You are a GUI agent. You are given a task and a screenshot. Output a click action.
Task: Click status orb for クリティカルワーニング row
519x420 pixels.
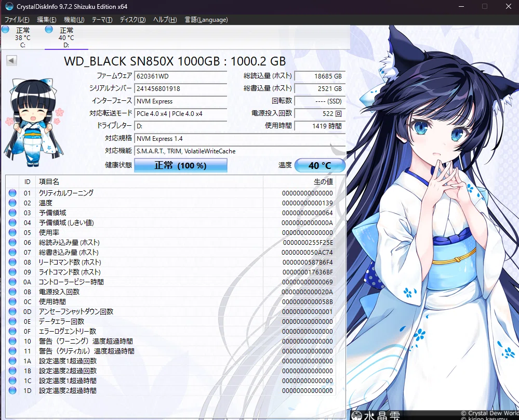(x=12, y=193)
